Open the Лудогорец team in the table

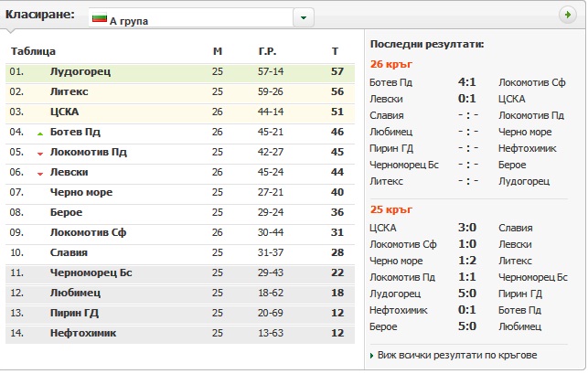point(80,71)
